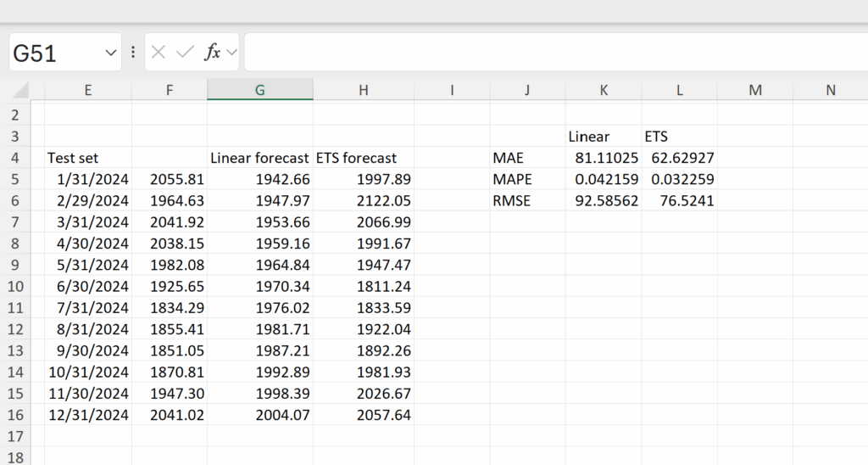Select the ETS forecast header cell
This screenshot has height=465, width=868.
tap(363, 158)
